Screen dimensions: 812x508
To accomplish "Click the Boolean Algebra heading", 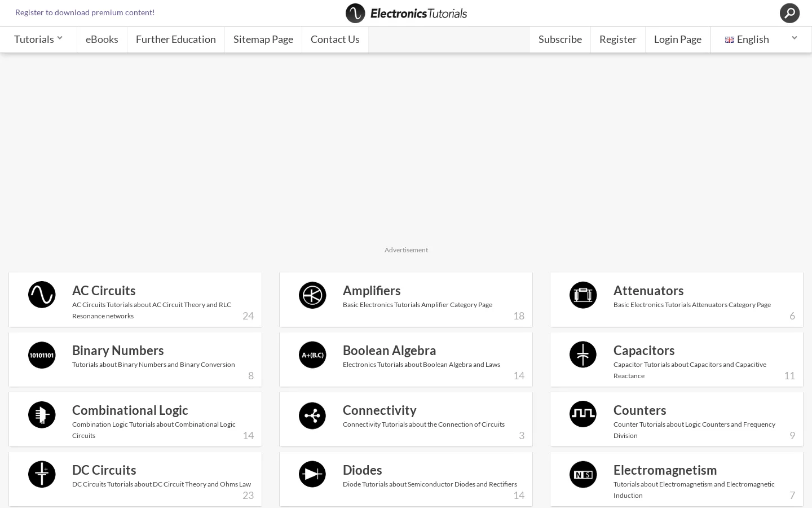I will (390, 351).
